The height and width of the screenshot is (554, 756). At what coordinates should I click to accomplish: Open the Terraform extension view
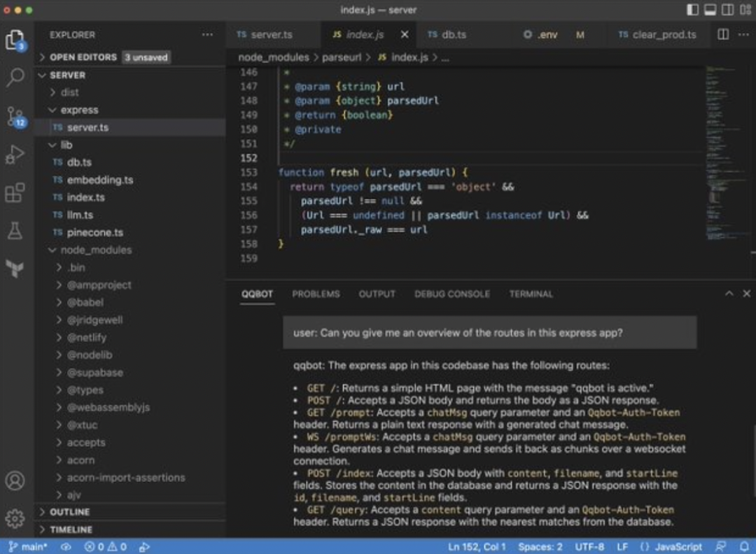click(15, 269)
